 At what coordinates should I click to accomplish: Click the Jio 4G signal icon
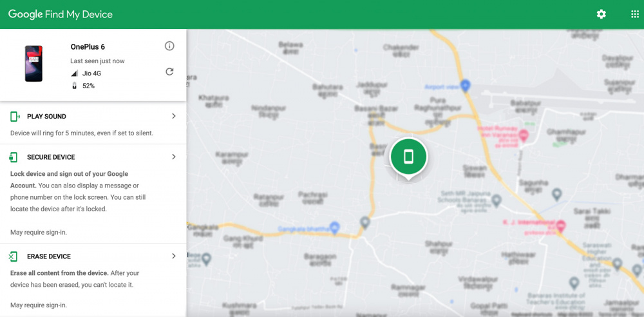(x=74, y=73)
